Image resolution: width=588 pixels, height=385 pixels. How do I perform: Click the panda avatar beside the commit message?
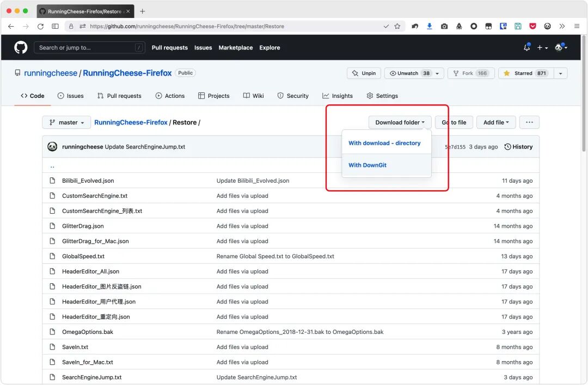[52, 147]
